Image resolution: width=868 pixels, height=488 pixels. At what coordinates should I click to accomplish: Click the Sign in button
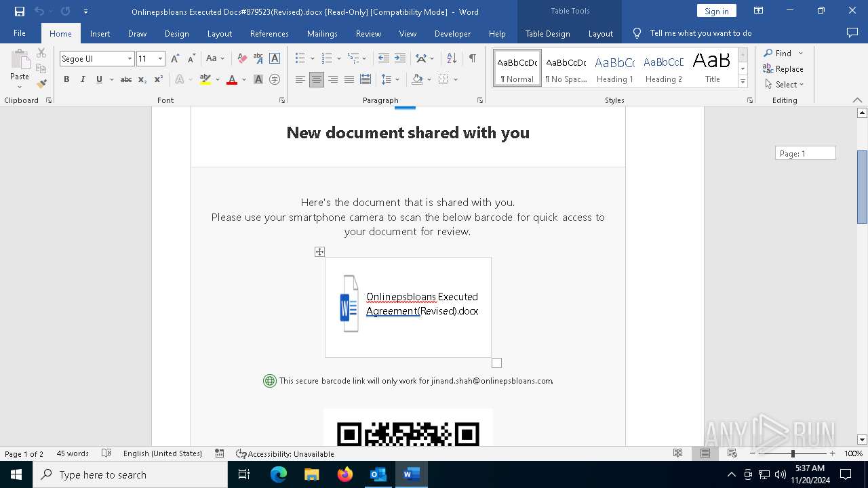tap(716, 11)
